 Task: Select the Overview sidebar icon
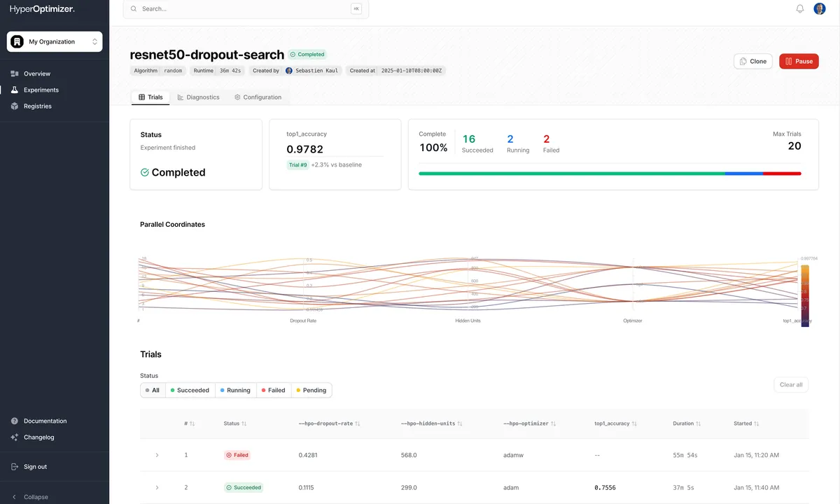coord(15,73)
